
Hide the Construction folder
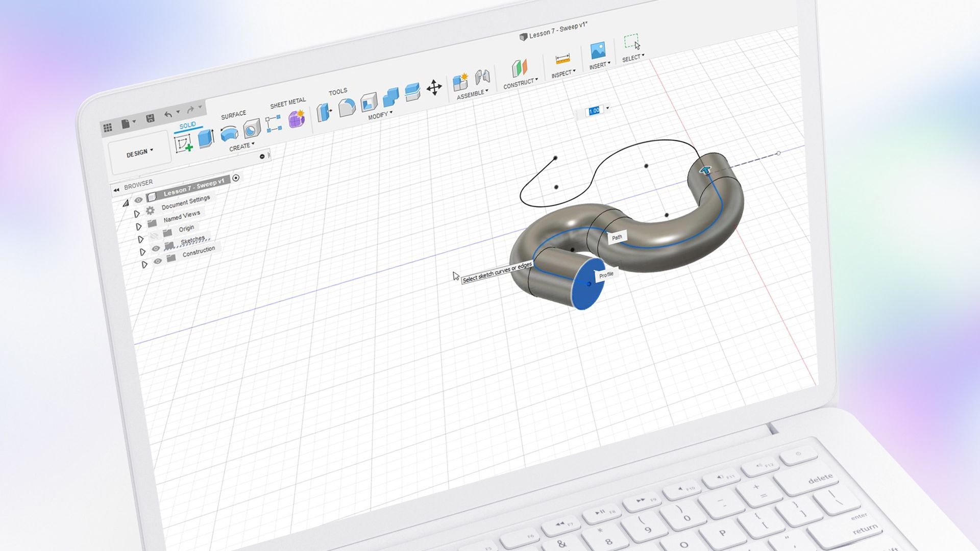pyautogui.click(x=158, y=261)
